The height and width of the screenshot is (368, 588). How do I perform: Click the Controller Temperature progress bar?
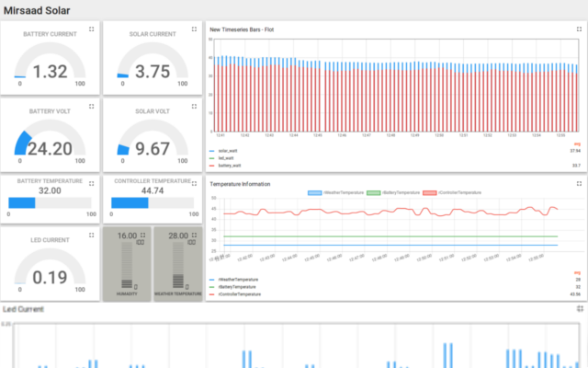pyautogui.click(x=153, y=203)
